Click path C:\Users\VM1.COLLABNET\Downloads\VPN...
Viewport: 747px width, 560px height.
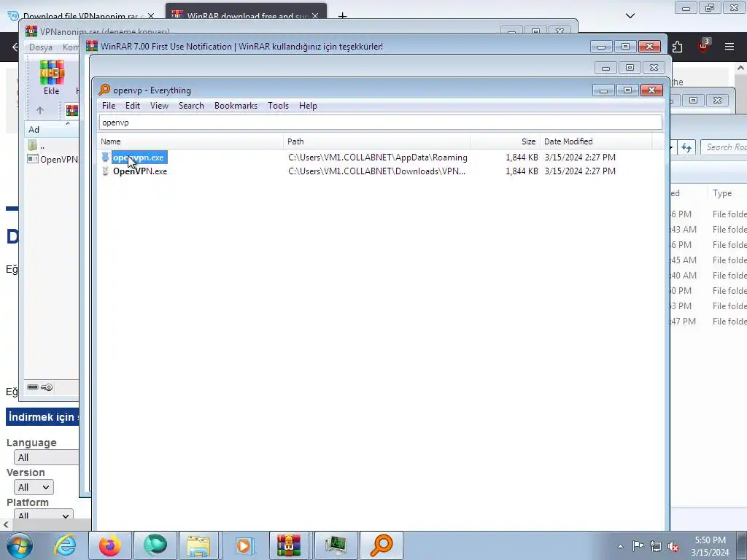tap(377, 171)
